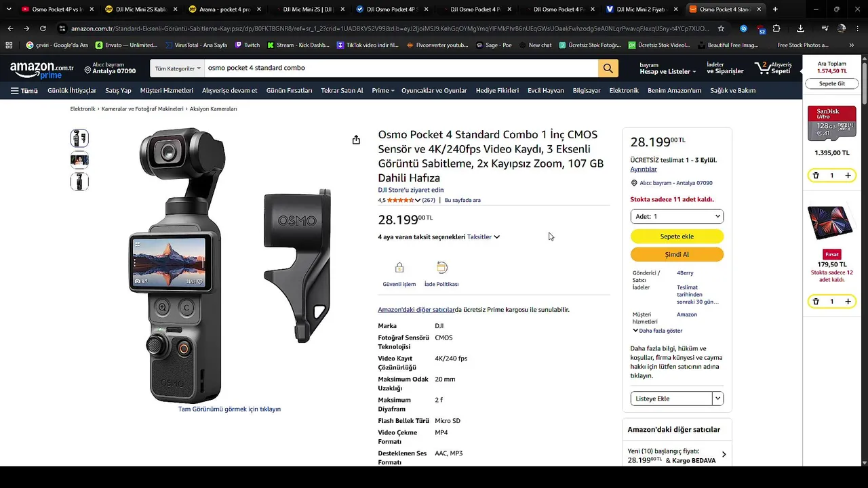Viewport: 868px width, 488px height.
Task: Increase SanDisk card quantity with plus
Action: (x=848, y=176)
